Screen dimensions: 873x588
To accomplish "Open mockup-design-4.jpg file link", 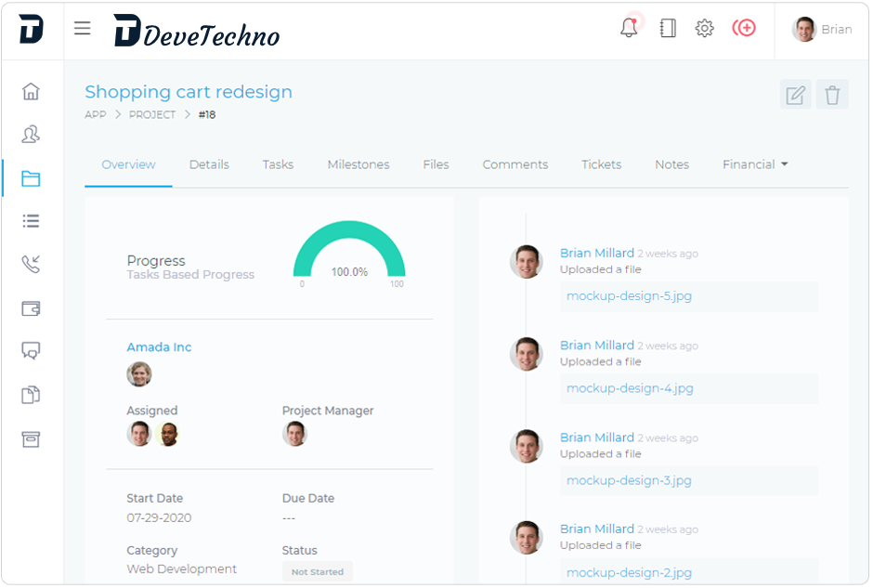I will pos(630,388).
